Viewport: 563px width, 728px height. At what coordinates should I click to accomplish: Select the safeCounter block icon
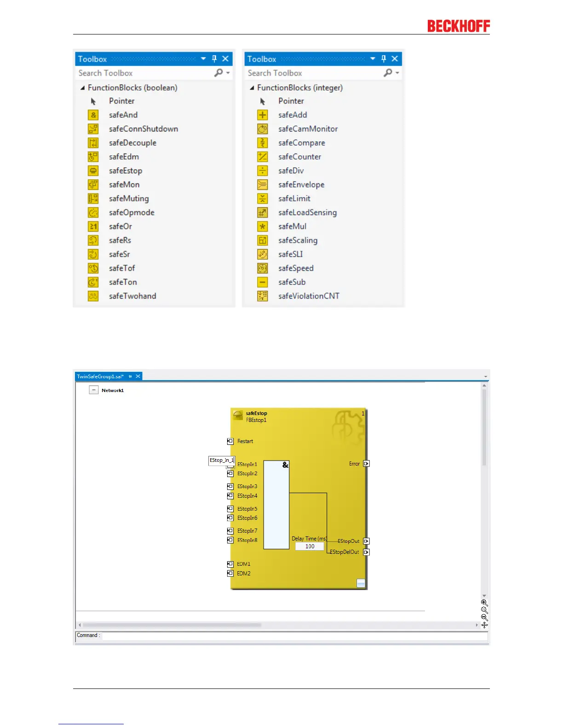point(263,157)
